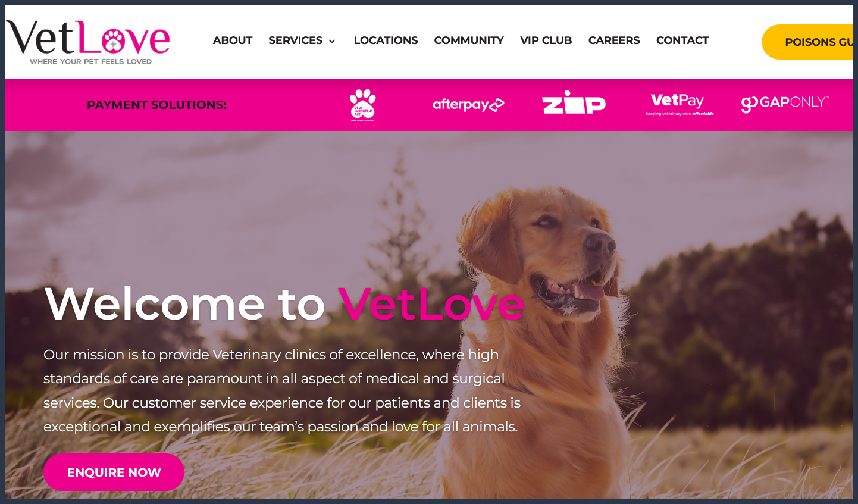Click the yellow Poisons Guide button
The height and width of the screenshot is (504, 858).
point(807,42)
